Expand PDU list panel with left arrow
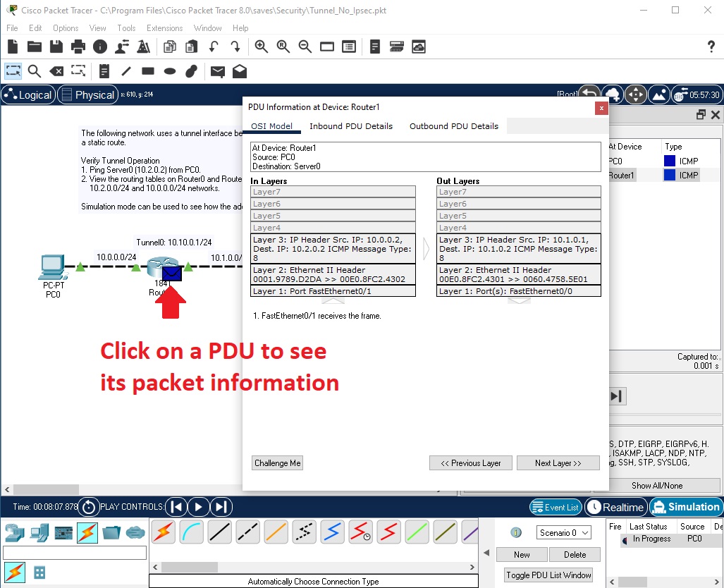This screenshot has width=724, height=588. coord(486,553)
